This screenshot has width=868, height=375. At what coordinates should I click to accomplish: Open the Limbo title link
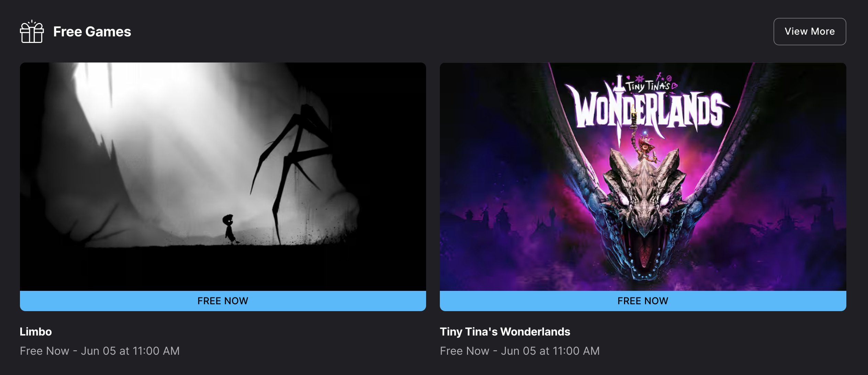tap(36, 332)
